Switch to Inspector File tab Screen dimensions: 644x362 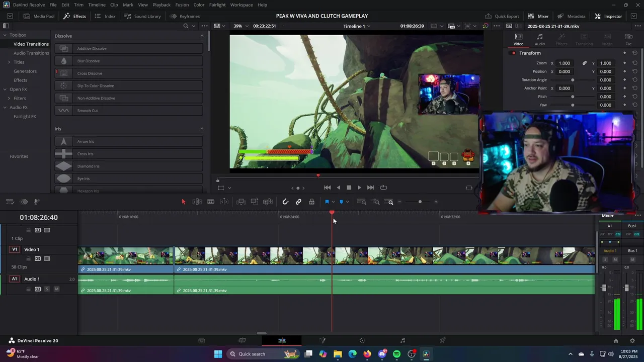(628, 40)
